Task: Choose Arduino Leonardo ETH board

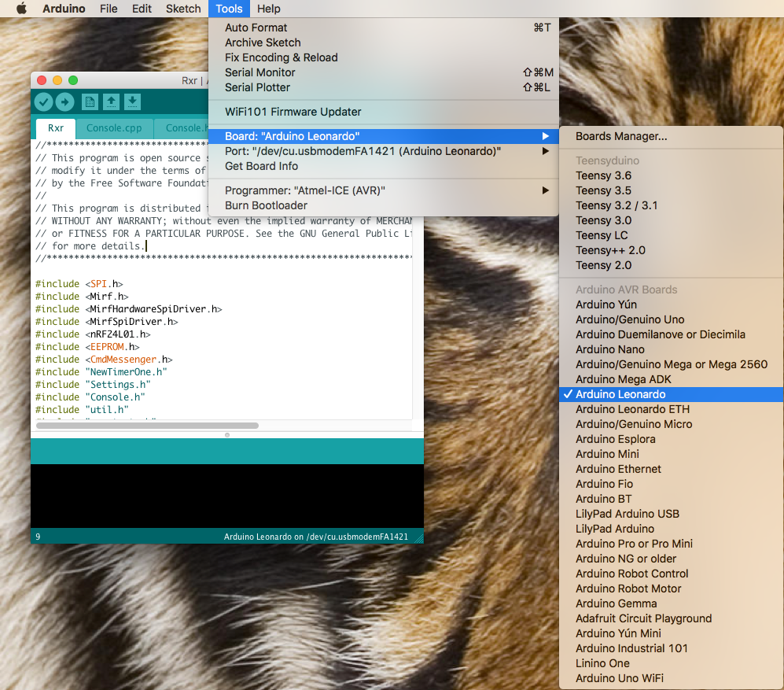Action: (x=672, y=409)
